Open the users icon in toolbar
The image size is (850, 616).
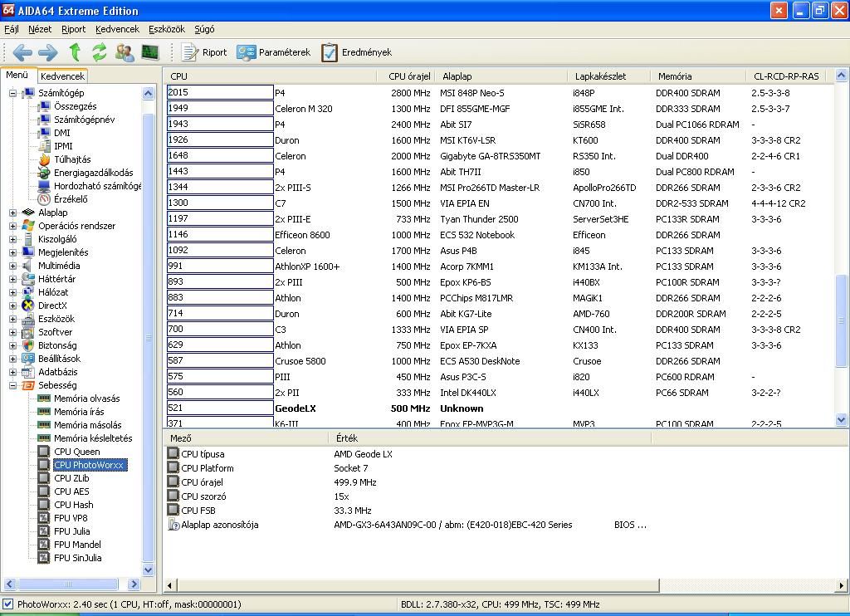[x=125, y=52]
